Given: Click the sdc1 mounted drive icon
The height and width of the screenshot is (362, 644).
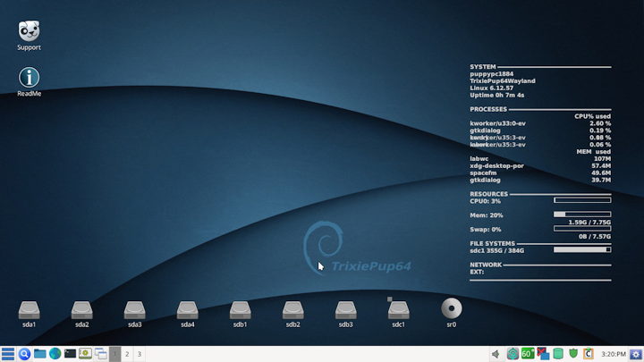Looking at the screenshot, I should coord(398,310).
